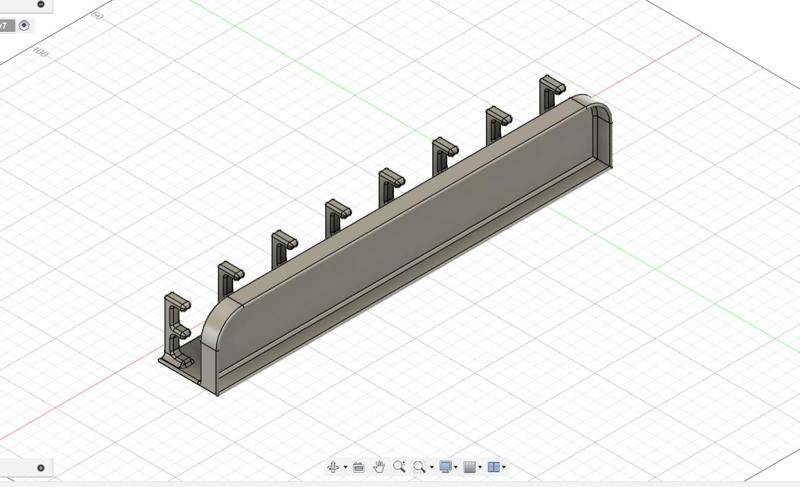Expand the Viewports dropdown arrow
800x487 pixels.
pos(504,467)
